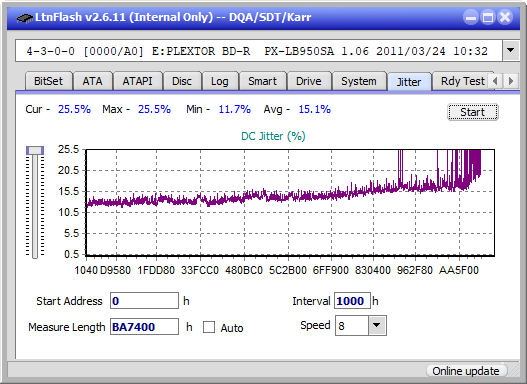Screen dimensions: 527x384
Task: Open the Smart tab
Action: pyautogui.click(x=262, y=81)
